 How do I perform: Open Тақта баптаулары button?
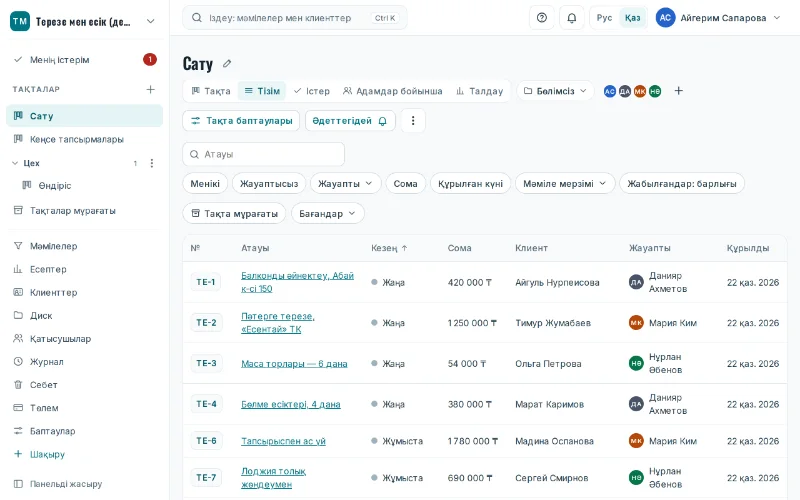[241, 121]
